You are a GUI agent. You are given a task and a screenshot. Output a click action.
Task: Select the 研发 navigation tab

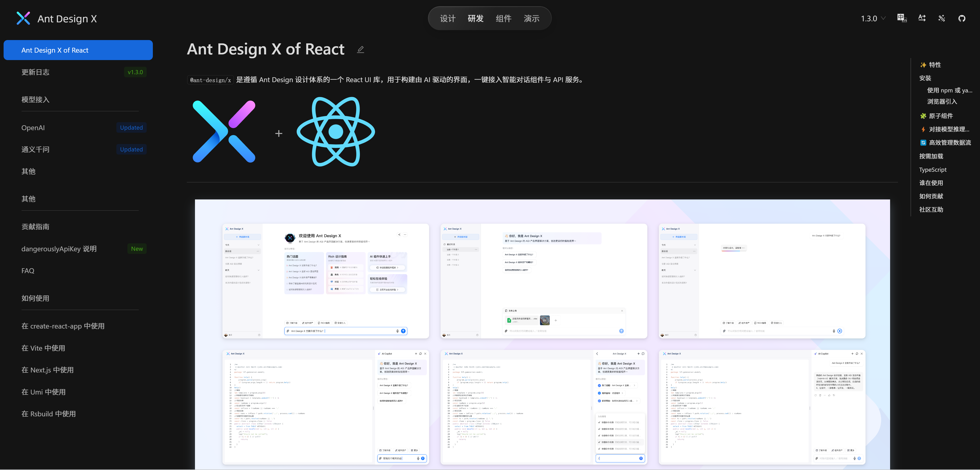pyautogui.click(x=475, y=18)
